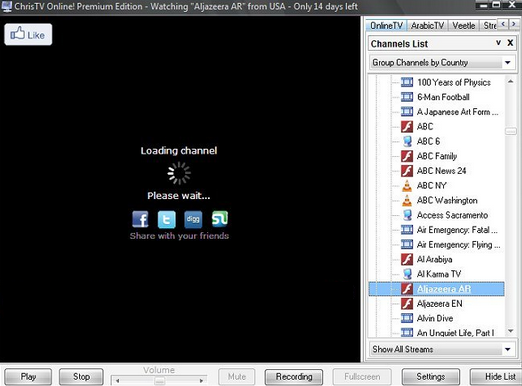Click the Twitter share icon
This screenshot has height=386, width=522.
coord(167,219)
